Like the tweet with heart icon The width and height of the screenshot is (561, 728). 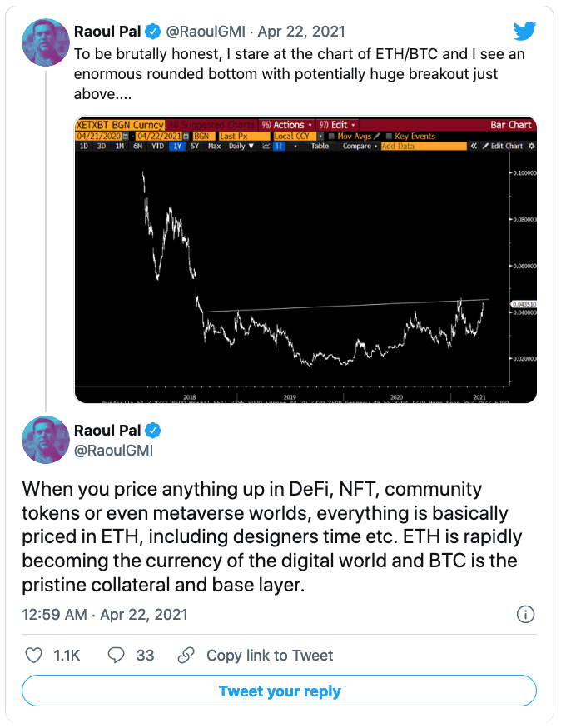(x=33, y=655)
